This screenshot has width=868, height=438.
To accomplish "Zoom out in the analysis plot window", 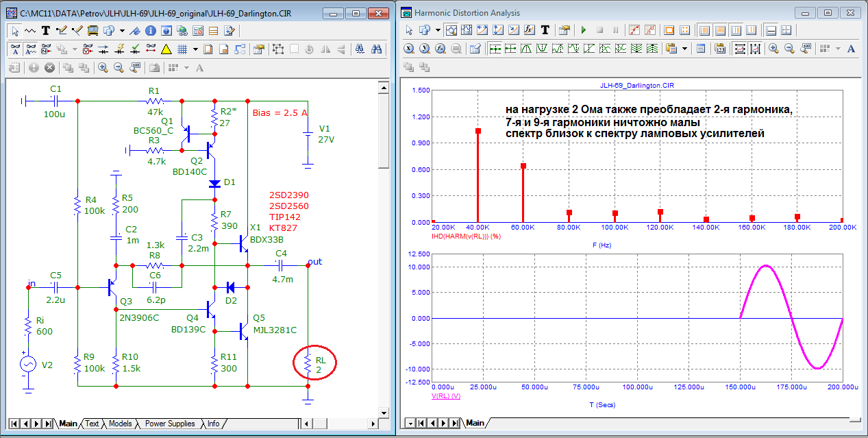I will 789,49.
